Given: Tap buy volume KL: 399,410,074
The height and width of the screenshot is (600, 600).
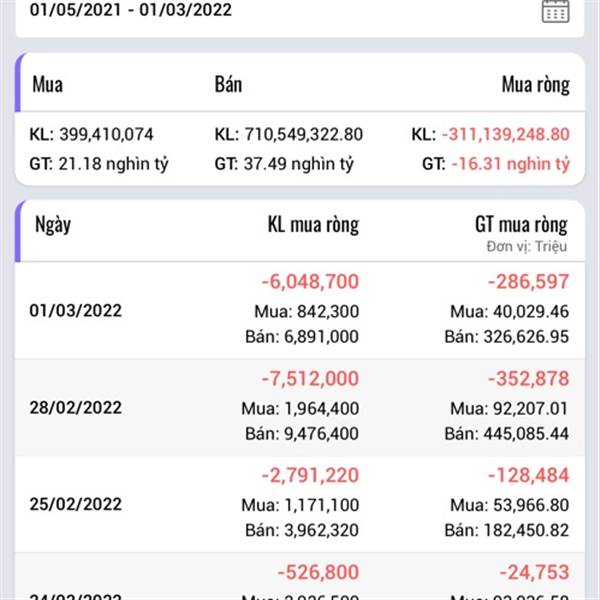Looking at the screenshot, I should 91,134.
